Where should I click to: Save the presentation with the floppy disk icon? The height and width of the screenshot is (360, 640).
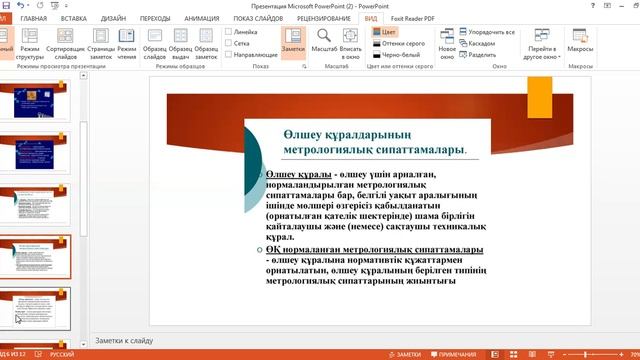pyautogui.click(x=6, y=5)
